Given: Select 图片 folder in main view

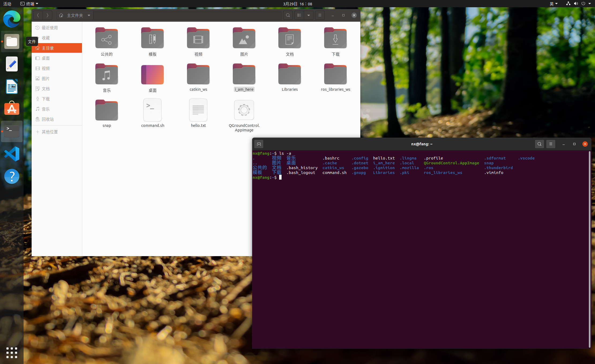Looking at the screenshot, I should point(244,42).
